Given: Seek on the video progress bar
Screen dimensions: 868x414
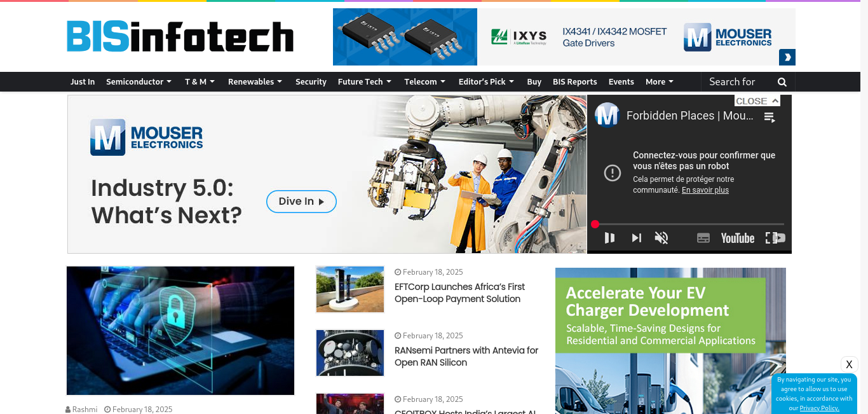Looking at the screenshot, I should (x=689, y=224).
